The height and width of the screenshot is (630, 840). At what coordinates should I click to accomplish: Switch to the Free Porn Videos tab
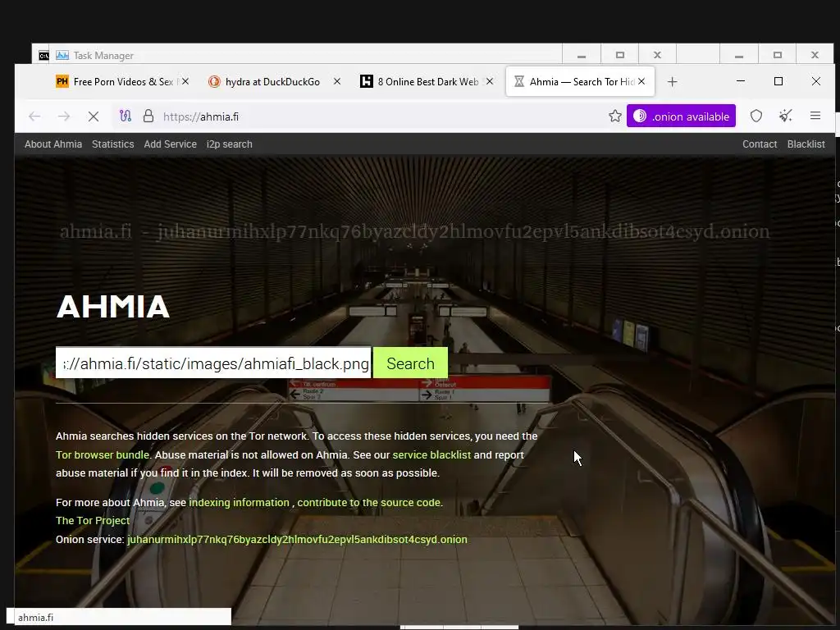123,82
